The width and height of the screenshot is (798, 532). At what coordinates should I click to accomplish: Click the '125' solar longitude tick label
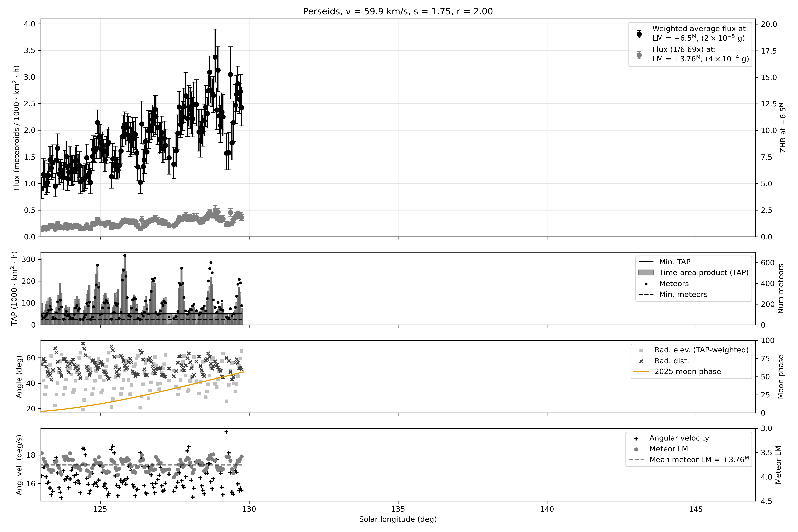point(100,509)
